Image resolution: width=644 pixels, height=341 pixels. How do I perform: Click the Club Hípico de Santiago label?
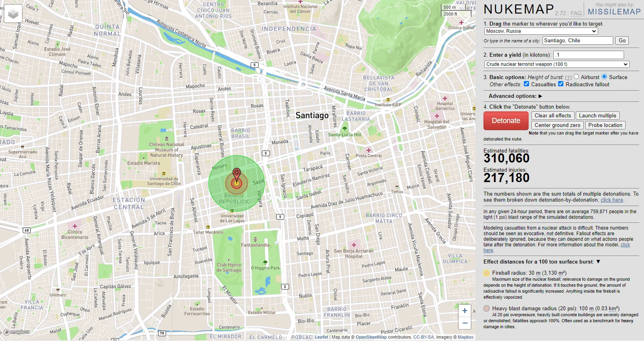(x=229, y=268)
